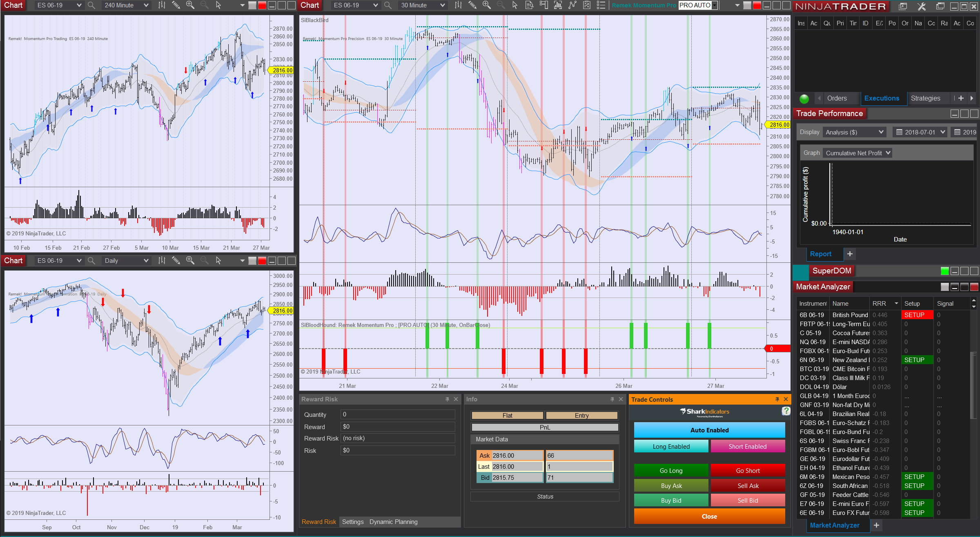This screenshot has width=980, height=537.
Task: Pin the Trade Controls panel
Action: click(777, 399)
